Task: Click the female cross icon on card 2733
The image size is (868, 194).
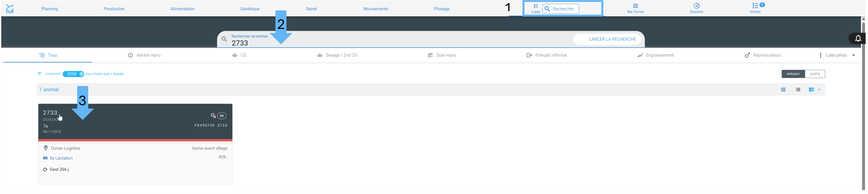Action: click(213, 115)
